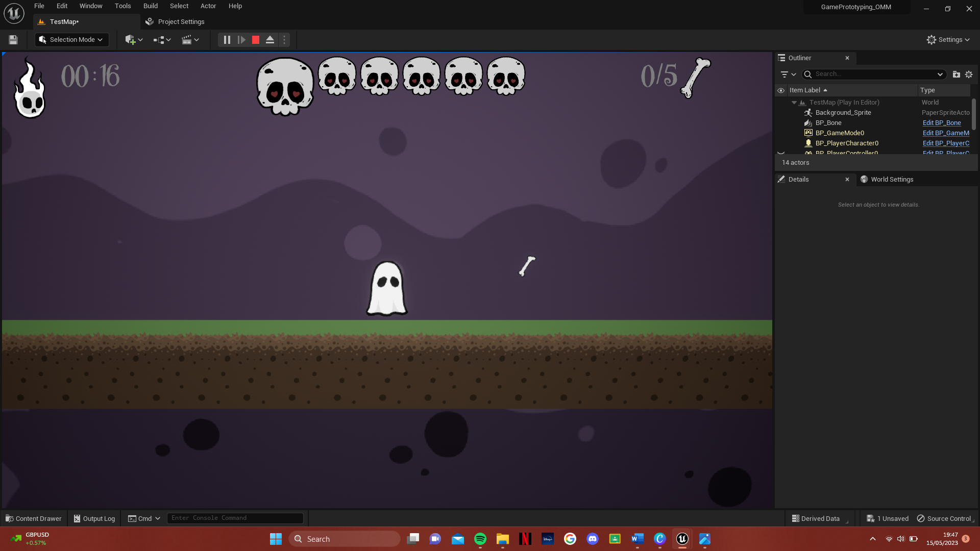Open the Outliner filter options dropdown
Viewport: 980px width, 551px height.
click(788, 74)
